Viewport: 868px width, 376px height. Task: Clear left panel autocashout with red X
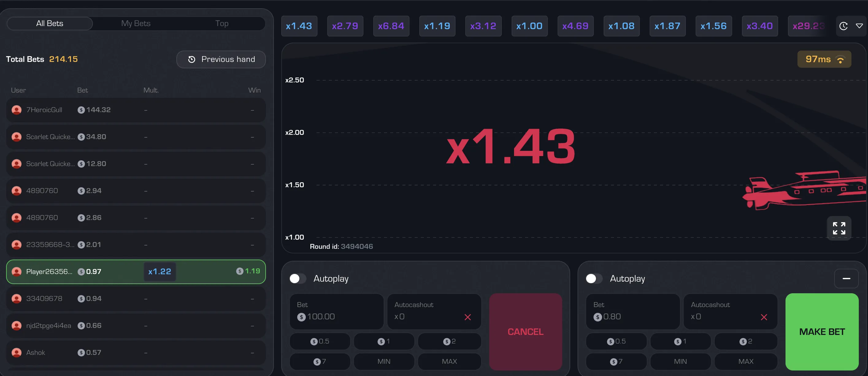pos(467,317)
